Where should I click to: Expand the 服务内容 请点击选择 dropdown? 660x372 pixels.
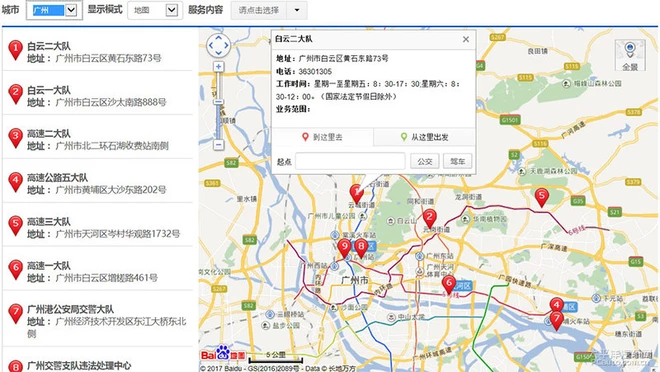click(269, 10)
